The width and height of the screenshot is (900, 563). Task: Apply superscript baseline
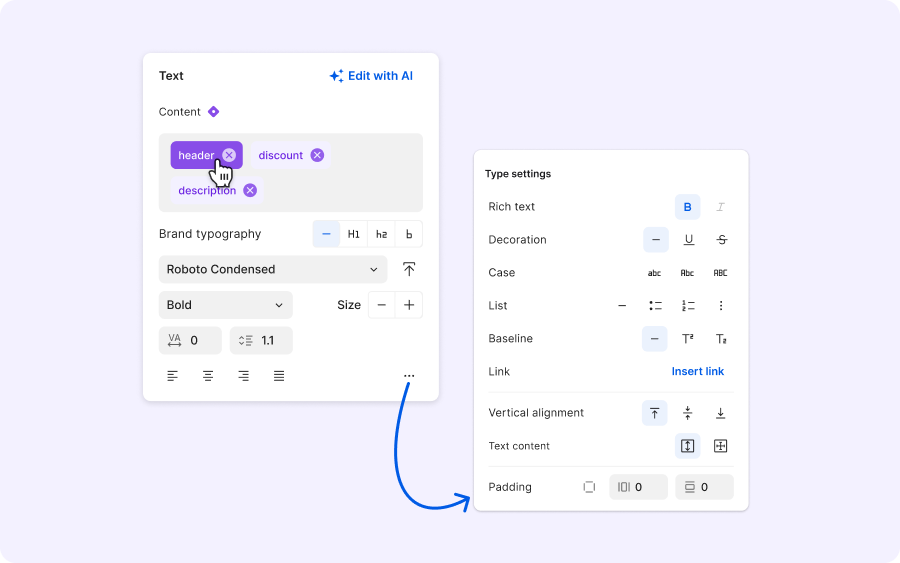click(x=688, y=339)
